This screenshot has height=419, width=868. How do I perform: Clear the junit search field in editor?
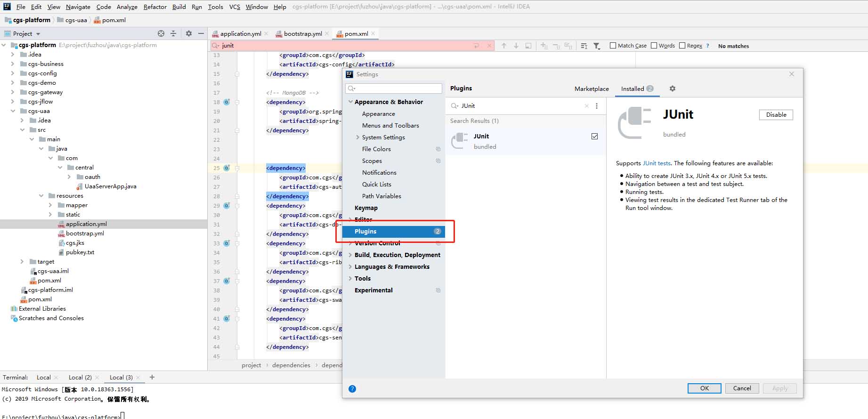coord(489,46)
